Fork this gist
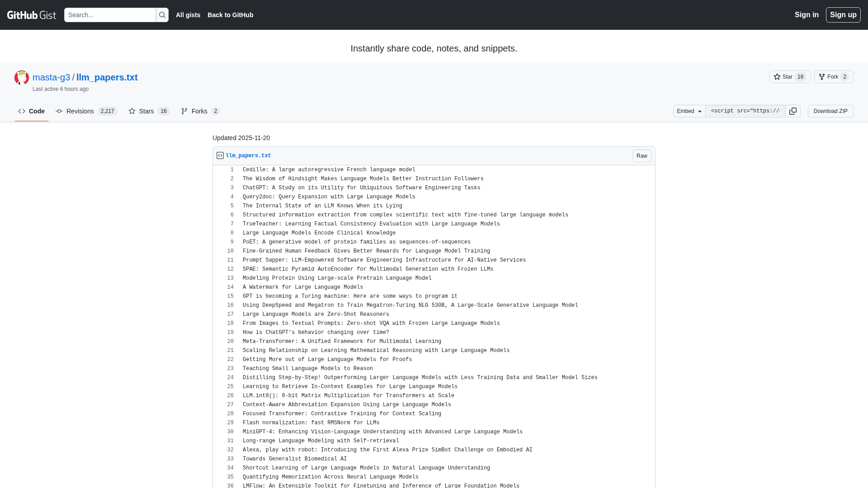Image resolution: width=868 pixels, height=488 pixels. [x=833, y=77]
